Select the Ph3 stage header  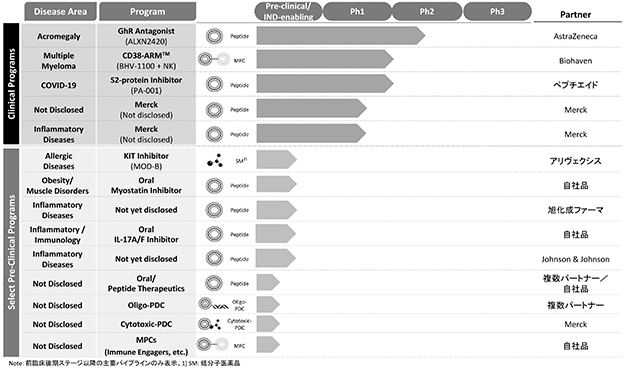(x=497, y=12)
